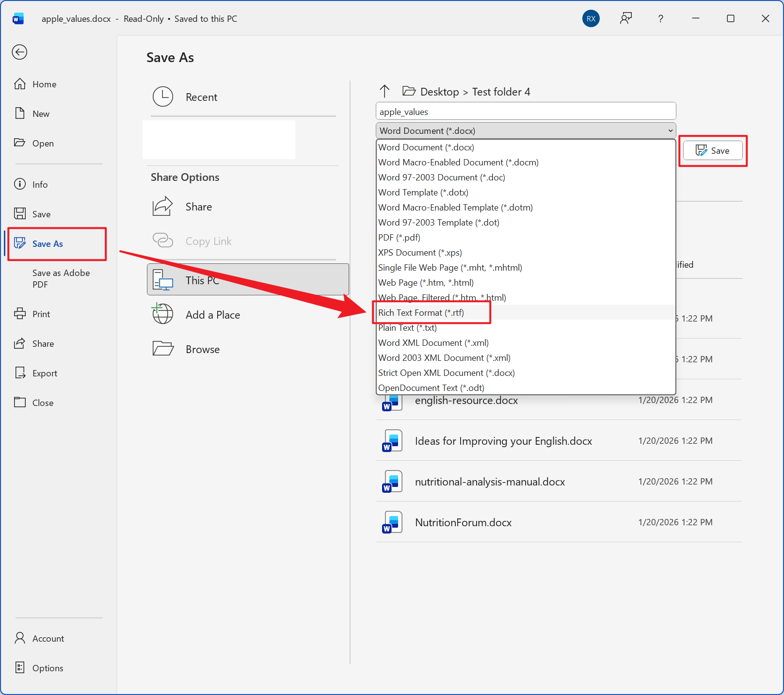The height and width of the screenshot is (695, 784).
Task: Open feedback icon in title bar
Action: point(625,18)
